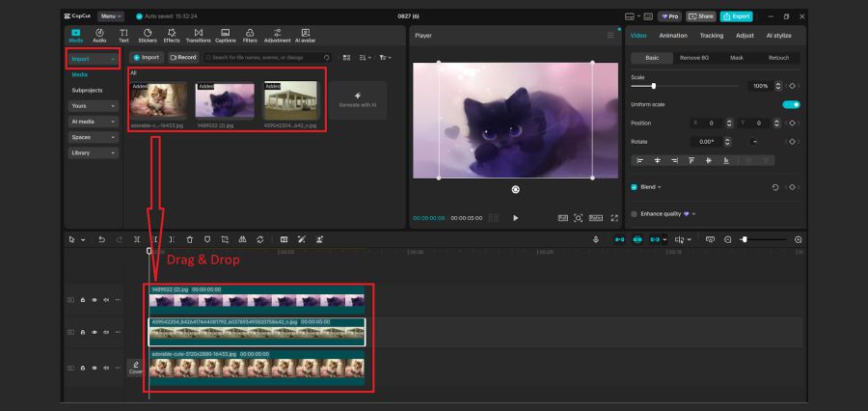Click the Export button

[736, 16]
